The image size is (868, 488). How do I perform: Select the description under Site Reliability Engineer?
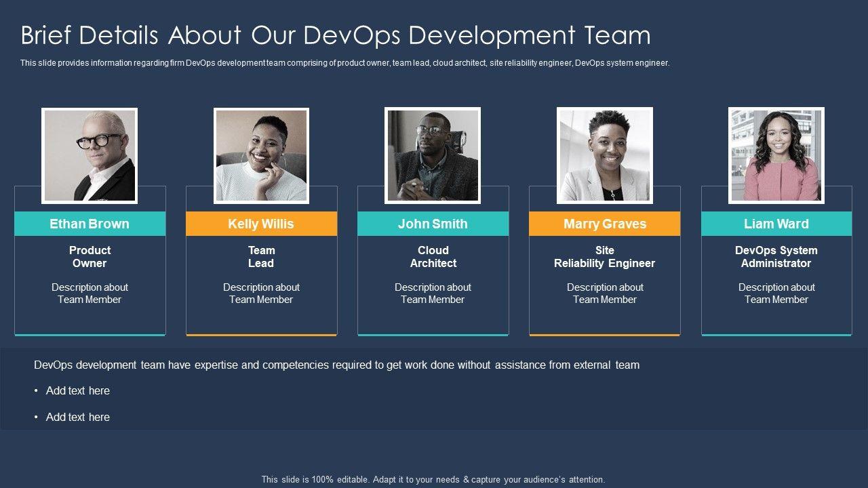point(605,293)
